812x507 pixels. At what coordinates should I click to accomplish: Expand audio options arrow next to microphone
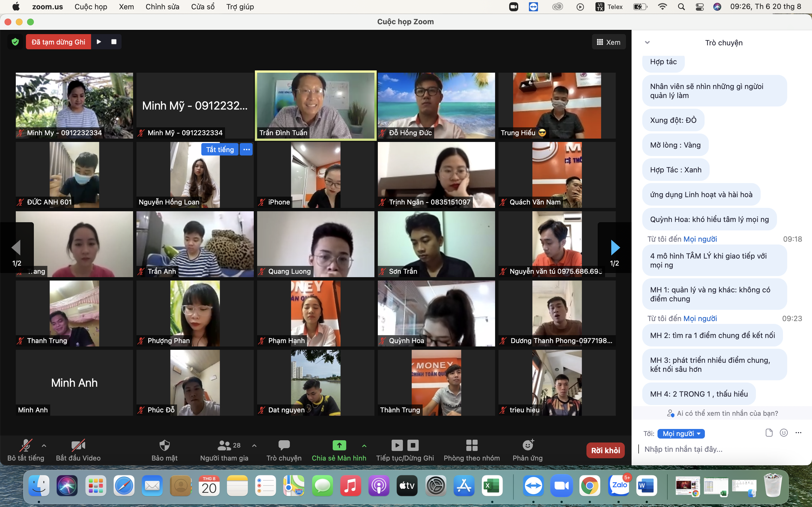(x=44, y=446)
